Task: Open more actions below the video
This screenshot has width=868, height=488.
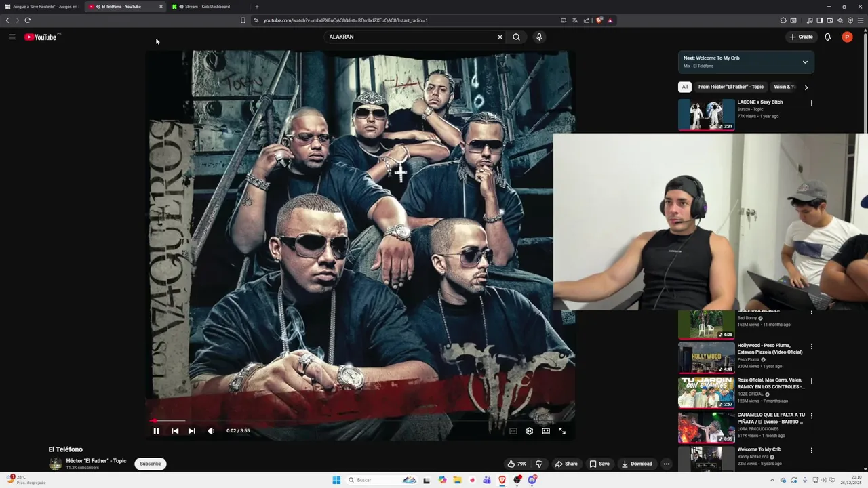Action: (667, 464)
